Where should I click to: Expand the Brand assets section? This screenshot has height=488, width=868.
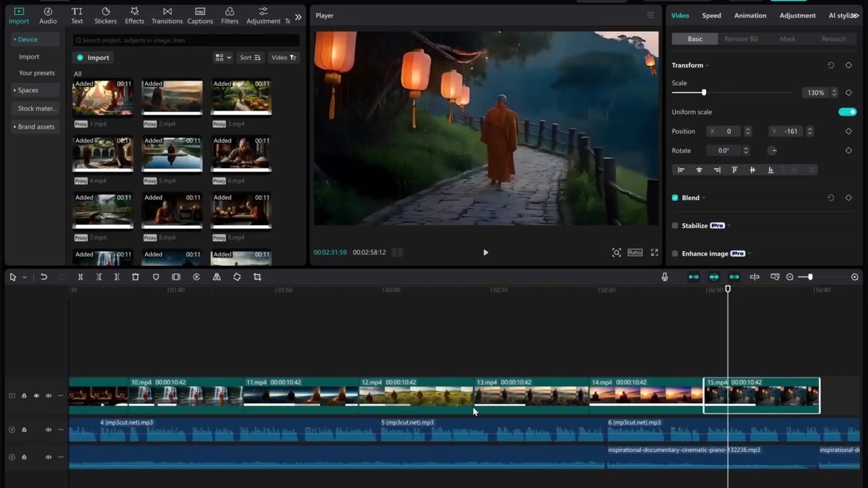35,127
